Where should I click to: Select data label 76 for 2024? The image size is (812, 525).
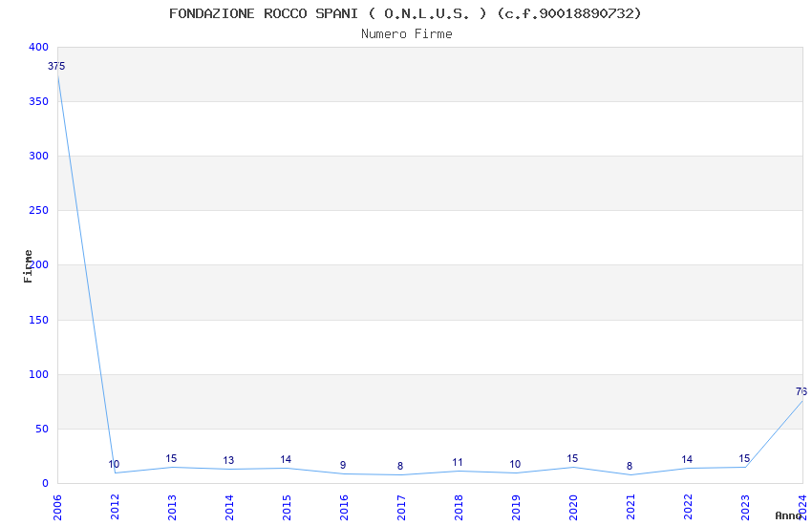tap(801, 391)
